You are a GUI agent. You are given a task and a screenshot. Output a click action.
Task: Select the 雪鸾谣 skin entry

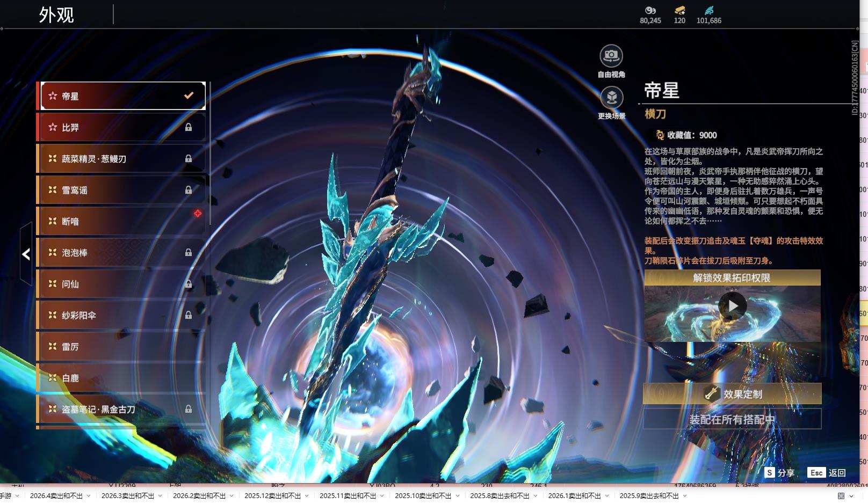tap(122, 190)
